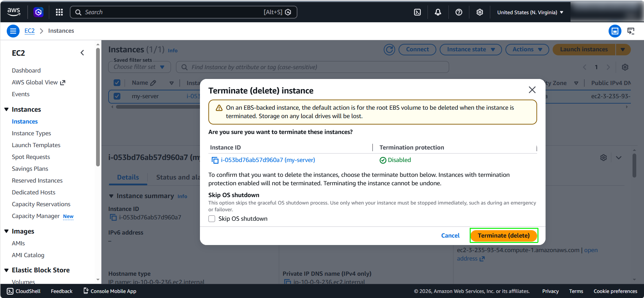Collapse the EC2 sidebar with the arrow
Screen dimensions: 644x298
tap(82, 53)
